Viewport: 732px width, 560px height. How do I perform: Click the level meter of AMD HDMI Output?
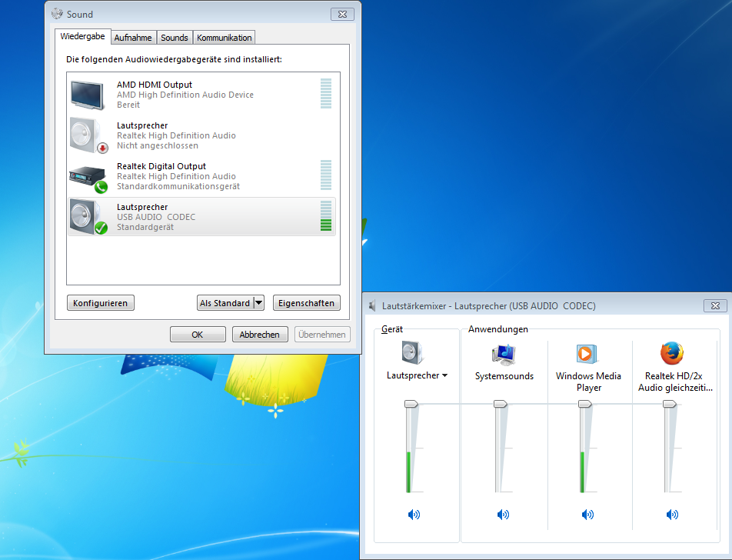pos(326,93)
